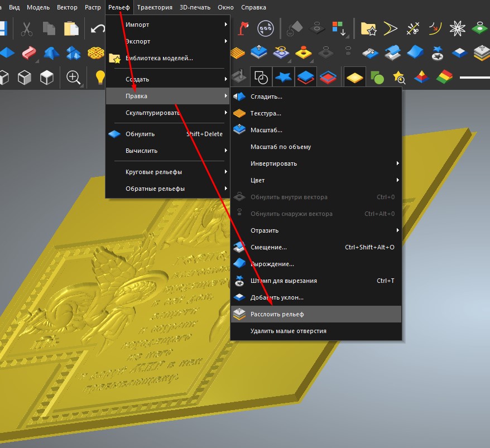This screenshot has height=448, width=490.
Task: Click the white slider bar in toolbar
Action: coord(474,77)
